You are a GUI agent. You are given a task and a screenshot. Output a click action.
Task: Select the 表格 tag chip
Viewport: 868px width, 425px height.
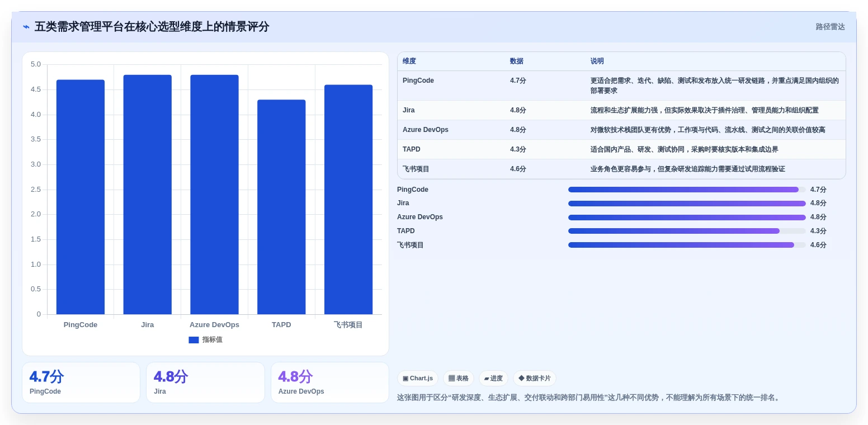click(x=459, y=379)
